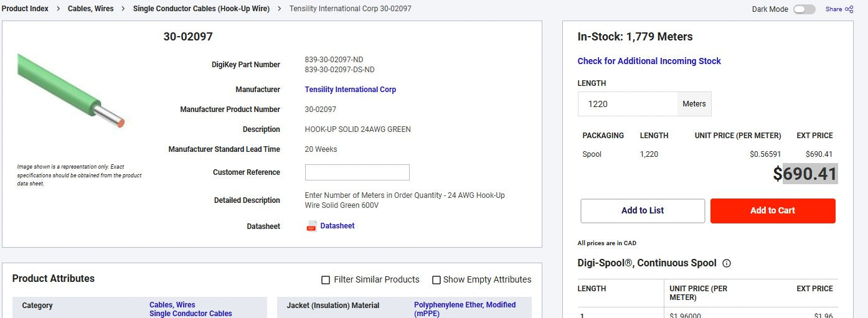Viewport: 868px width, 318px height.
Task: Click Add to List button
Action: (x=643, y=211)
